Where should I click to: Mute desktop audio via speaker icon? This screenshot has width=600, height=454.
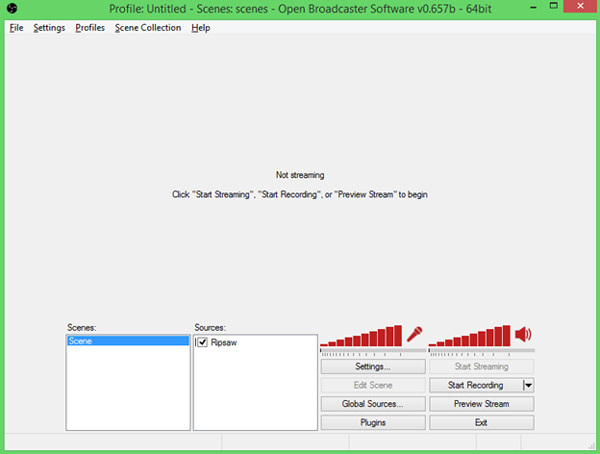[523, 334]
